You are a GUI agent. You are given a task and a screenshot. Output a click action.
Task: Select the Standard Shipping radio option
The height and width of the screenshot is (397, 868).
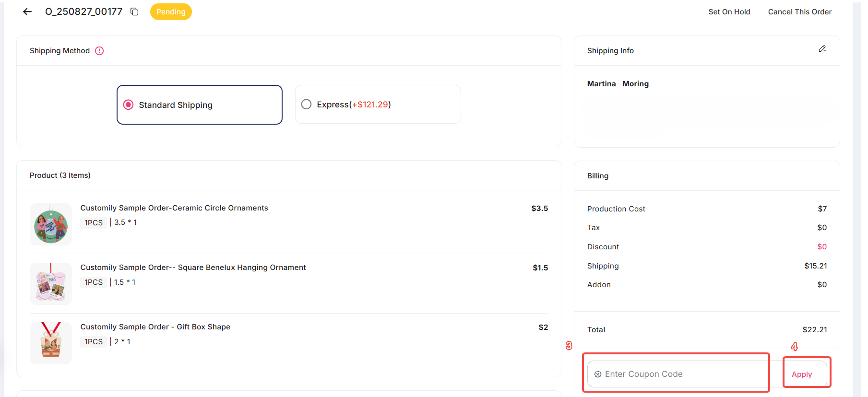[x=128, y=105]
